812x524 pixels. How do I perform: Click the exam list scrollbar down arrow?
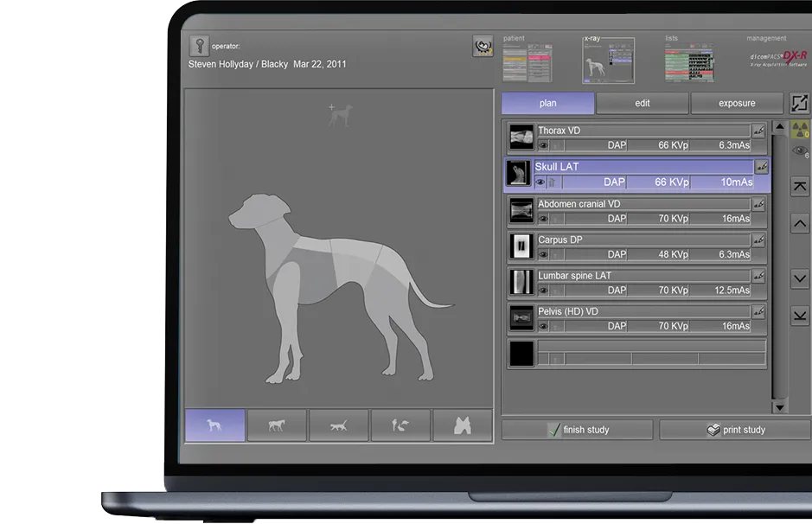[x=779, y=406]
